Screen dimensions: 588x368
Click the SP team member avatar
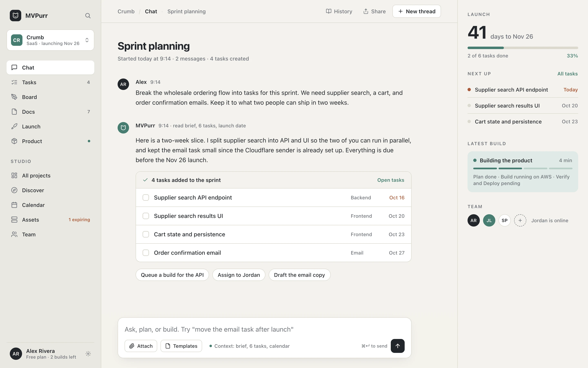505,220
